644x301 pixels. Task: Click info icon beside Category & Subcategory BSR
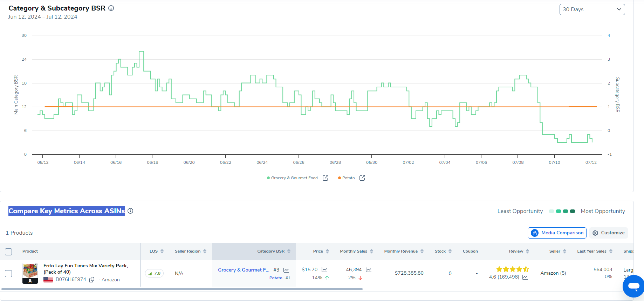coord(111,8)
